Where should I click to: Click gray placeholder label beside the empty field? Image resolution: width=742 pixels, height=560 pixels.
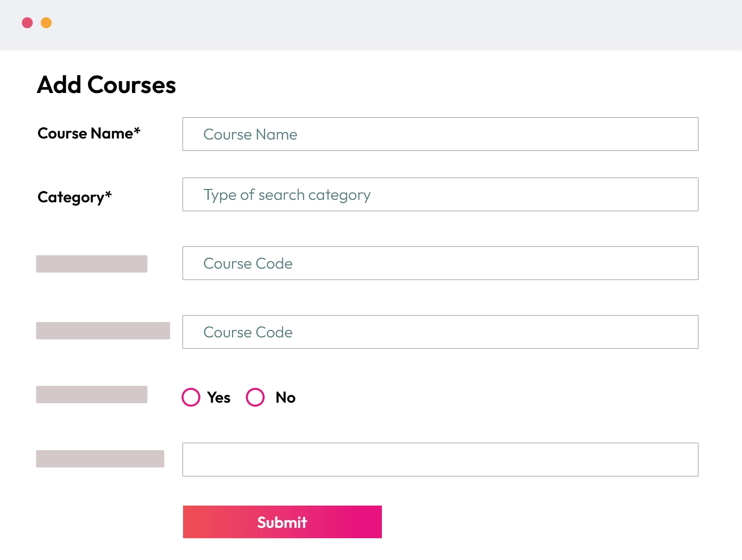pyautogui.click(x=100, y=459)
